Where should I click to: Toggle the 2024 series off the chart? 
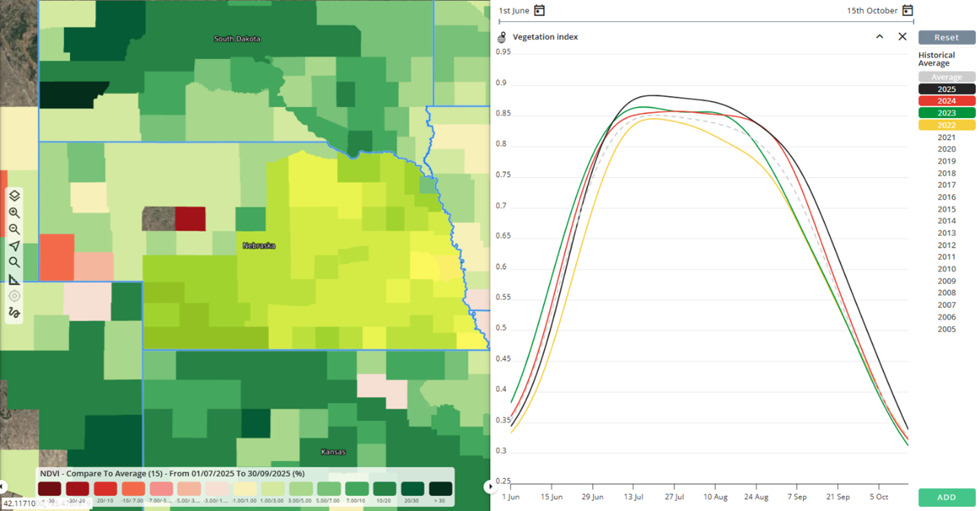[946, 100]
